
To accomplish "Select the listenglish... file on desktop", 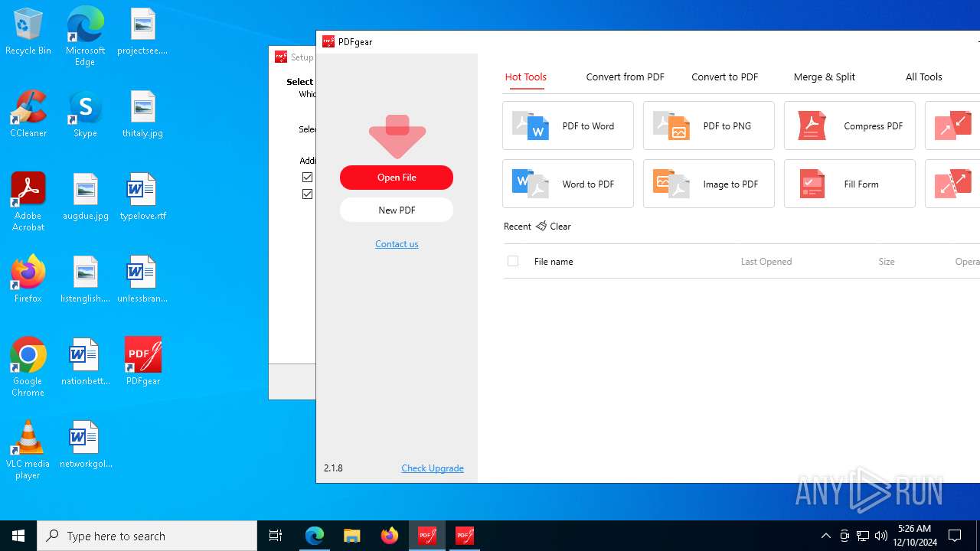I will click(85, 280).
